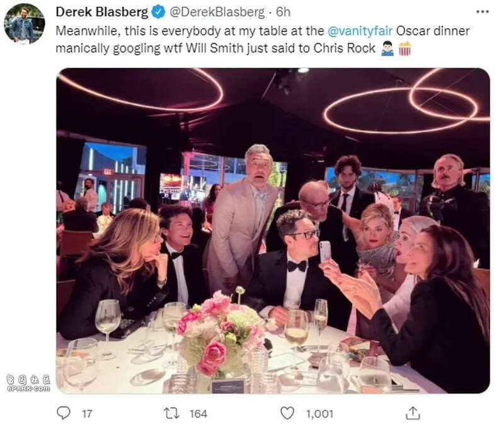Viewport: 504px width, 427px height.
Task: Open the dinner table photo
Action: [x=273, y=231]
